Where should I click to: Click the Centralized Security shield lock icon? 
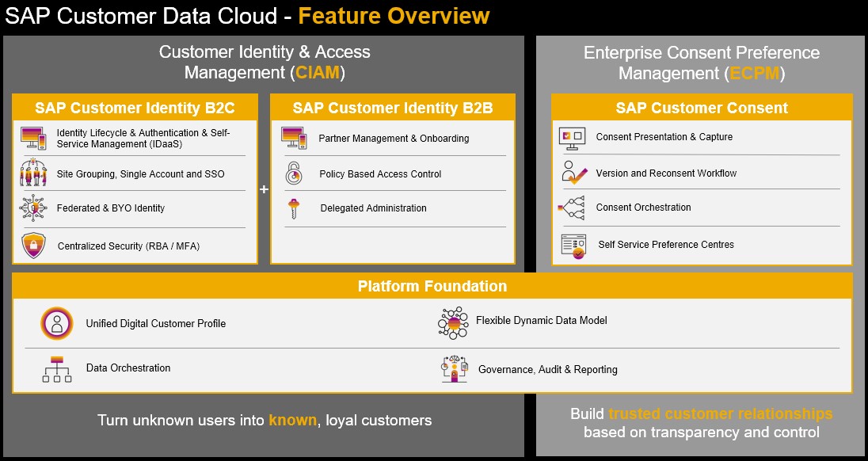[x=33, y=246]
